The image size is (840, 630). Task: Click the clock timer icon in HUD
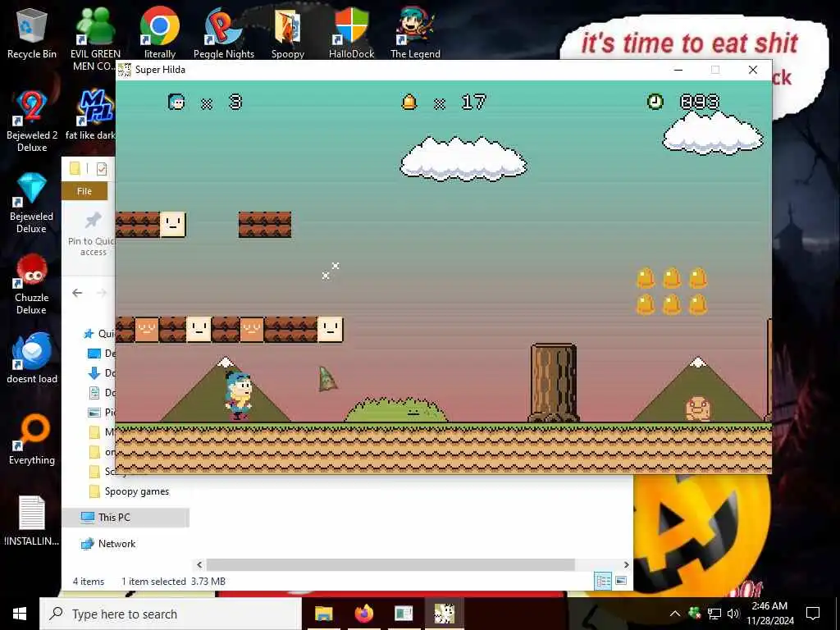click(x=655, y=102)
